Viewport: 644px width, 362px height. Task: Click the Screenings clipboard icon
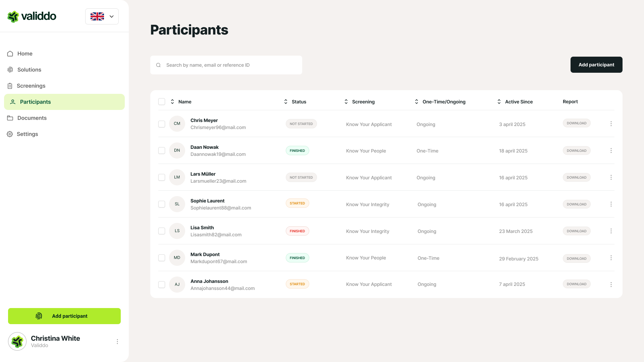(10, 86)
